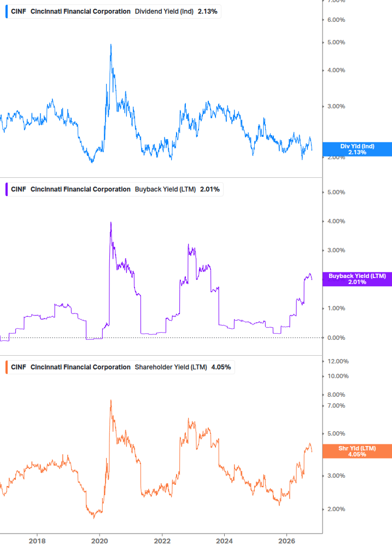The width and height of the screenshot is (392, 550).
Task: Click the blue Div Yld (Ind) 2.13% value tag
Action: click(x=357, y=149)
